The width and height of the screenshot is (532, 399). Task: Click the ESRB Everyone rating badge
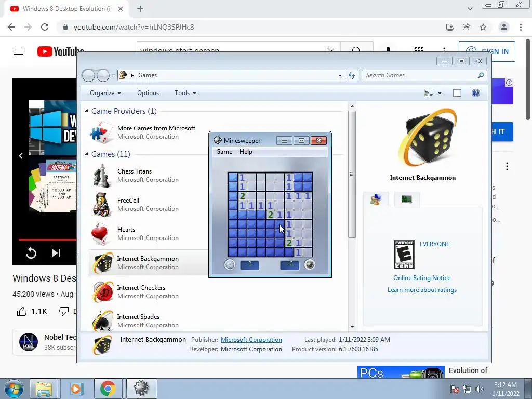(x=404, y=255)
